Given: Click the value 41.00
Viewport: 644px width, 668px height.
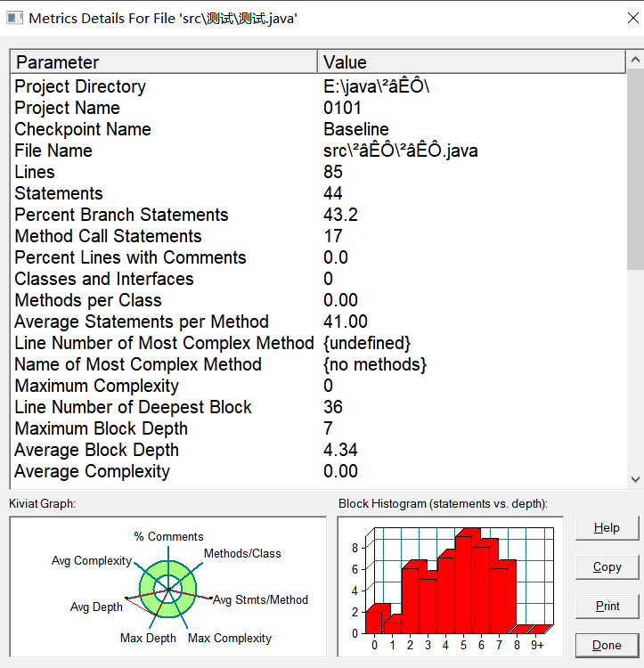Looking at the screenshot, I should (345, 322).
